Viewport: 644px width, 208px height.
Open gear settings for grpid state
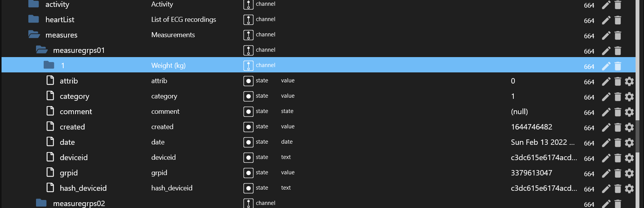coord(629,173)
